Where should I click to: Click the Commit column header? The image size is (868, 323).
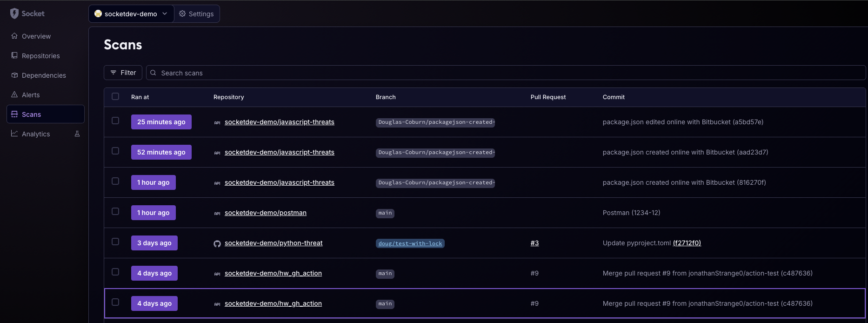point(614,97)
